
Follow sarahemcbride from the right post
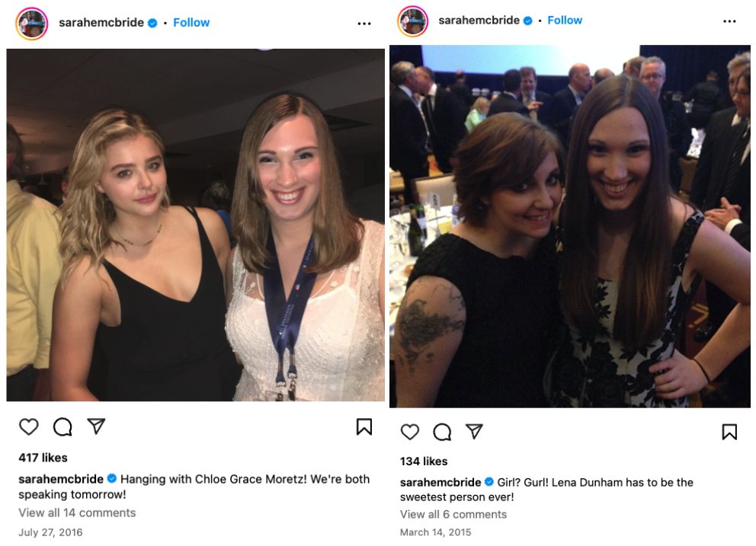(565, 21)
